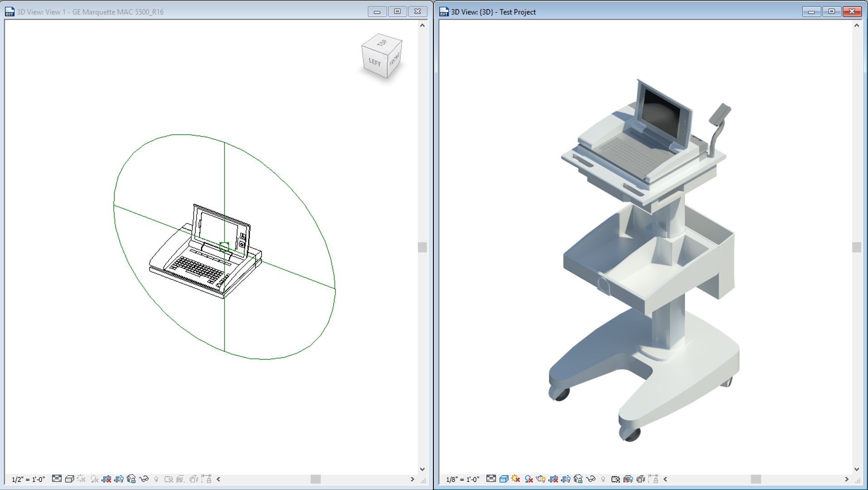The image size is (868, 490).
Task: Click scroll-left arrow in View 1 window
Action: (219, 479)
